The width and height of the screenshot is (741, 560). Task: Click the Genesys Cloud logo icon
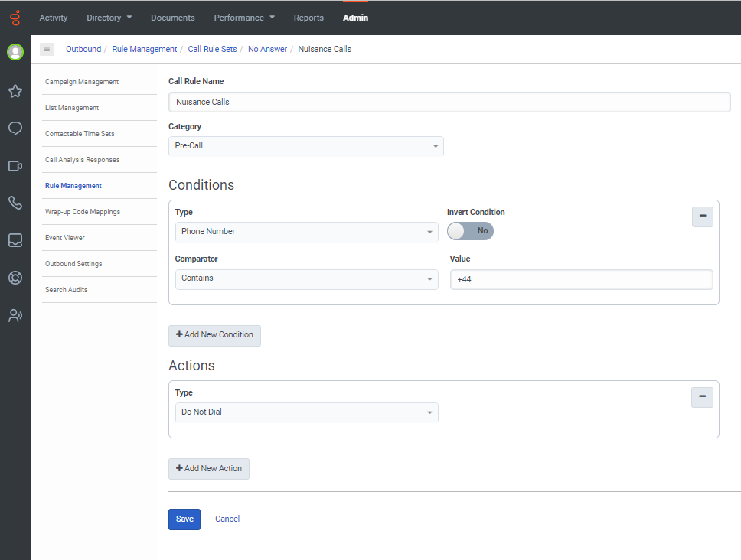click(x=15, y=18)
